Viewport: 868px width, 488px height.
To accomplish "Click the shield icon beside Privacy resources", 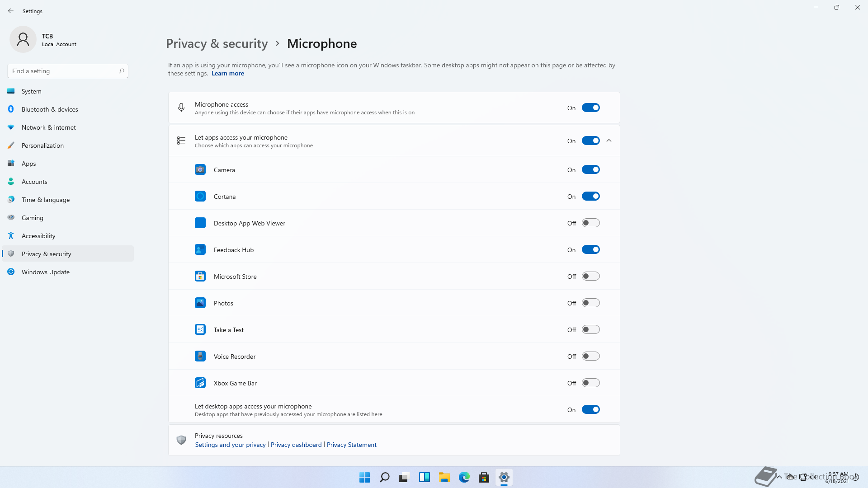I will point(181,440).
